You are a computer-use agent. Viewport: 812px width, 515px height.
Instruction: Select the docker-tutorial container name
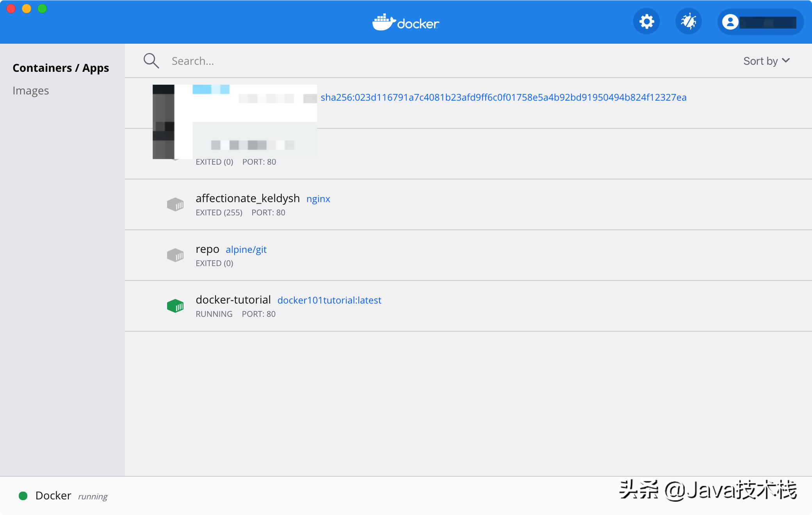233,300
